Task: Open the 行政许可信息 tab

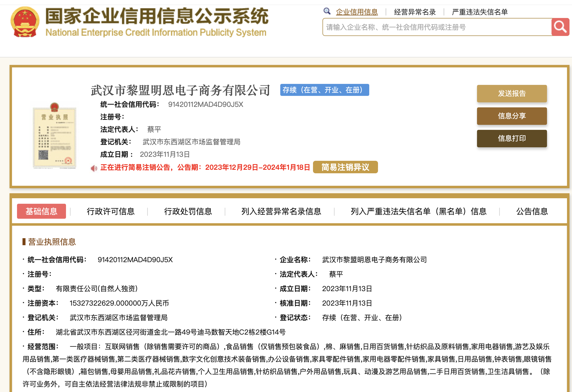Action: click(110, 211)
